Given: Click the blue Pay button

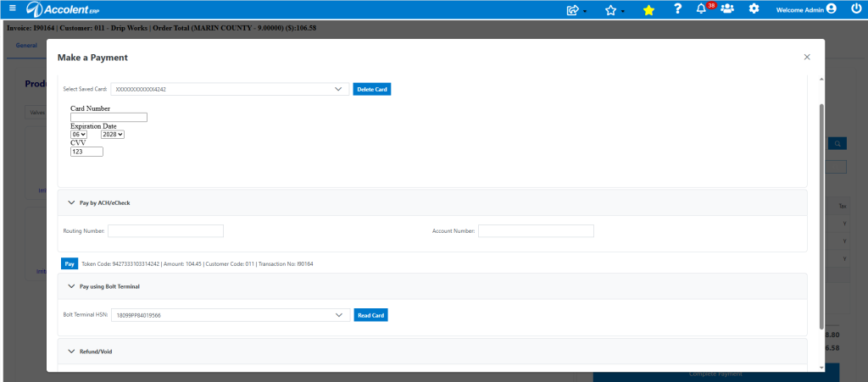Looking at the screenshot, I should point(70,263).
